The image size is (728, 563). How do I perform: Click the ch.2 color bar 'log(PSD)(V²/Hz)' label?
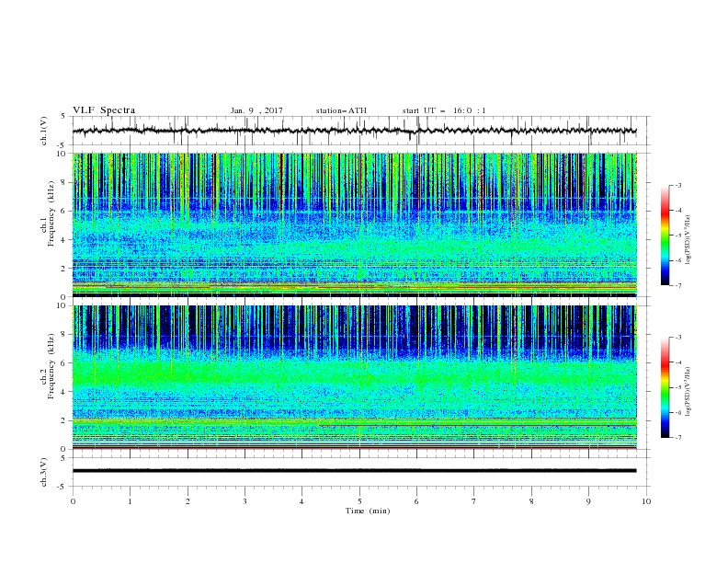pos(688,392)
